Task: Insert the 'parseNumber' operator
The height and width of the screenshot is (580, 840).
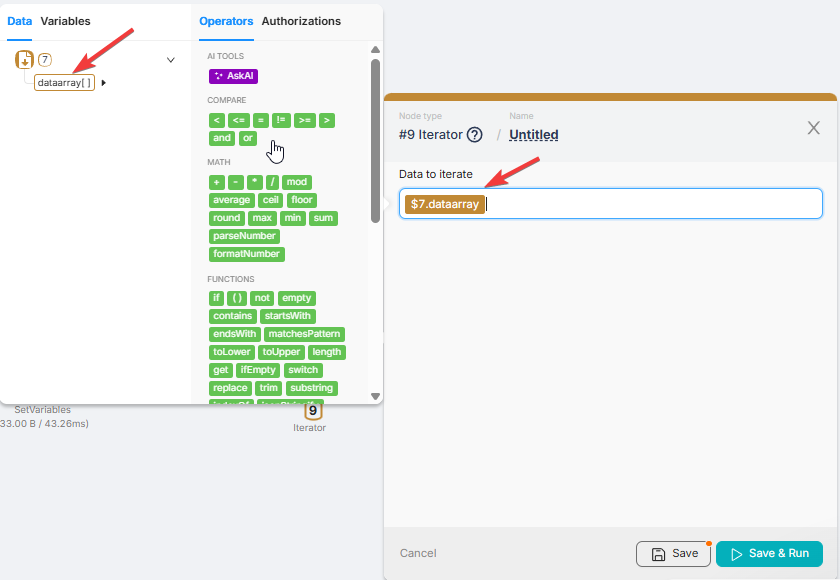Action: pyautogui.click(x=245, y=236)
